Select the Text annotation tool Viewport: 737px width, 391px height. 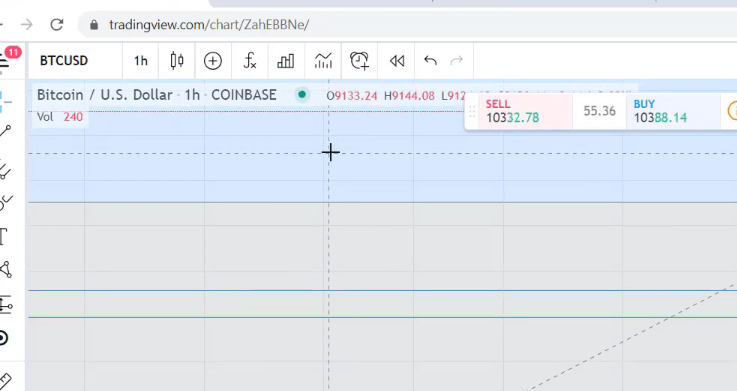point(4,236)
